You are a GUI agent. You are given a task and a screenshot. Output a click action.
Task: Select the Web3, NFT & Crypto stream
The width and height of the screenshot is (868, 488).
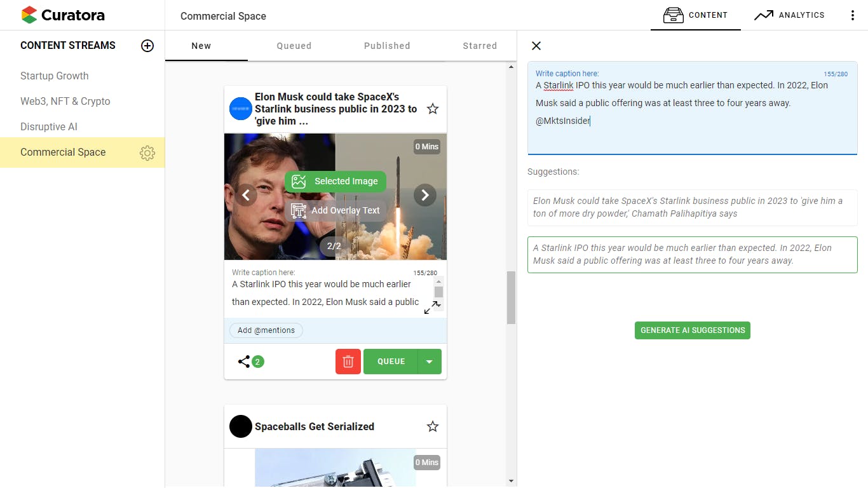[x=65, y=102]
